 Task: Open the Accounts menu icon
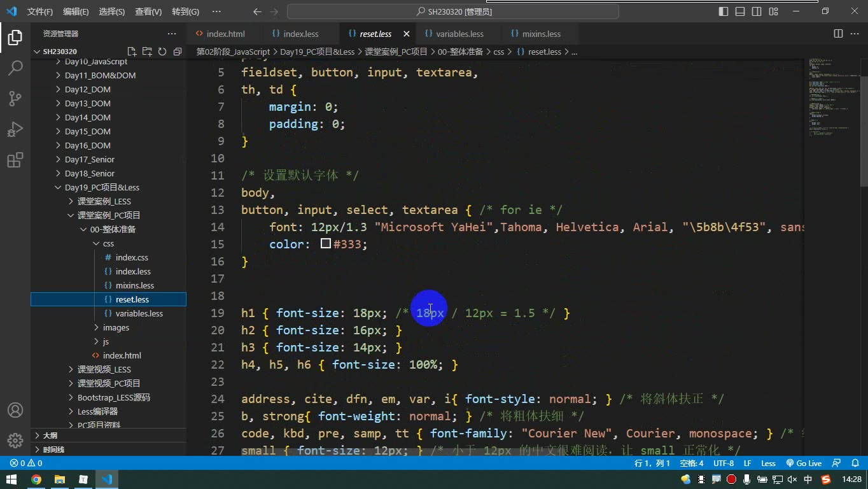coord(15,410)
